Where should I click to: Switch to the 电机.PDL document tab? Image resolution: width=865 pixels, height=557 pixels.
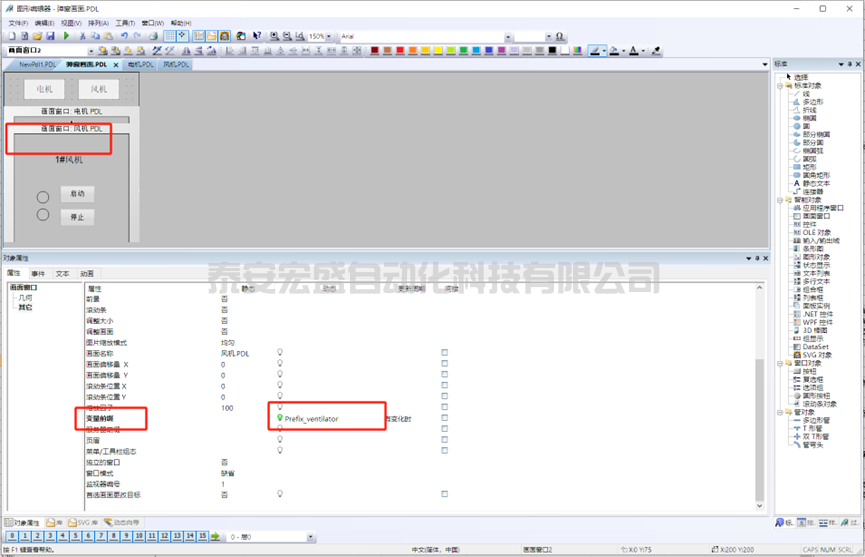pyautogui.click(x=140, y=64)
